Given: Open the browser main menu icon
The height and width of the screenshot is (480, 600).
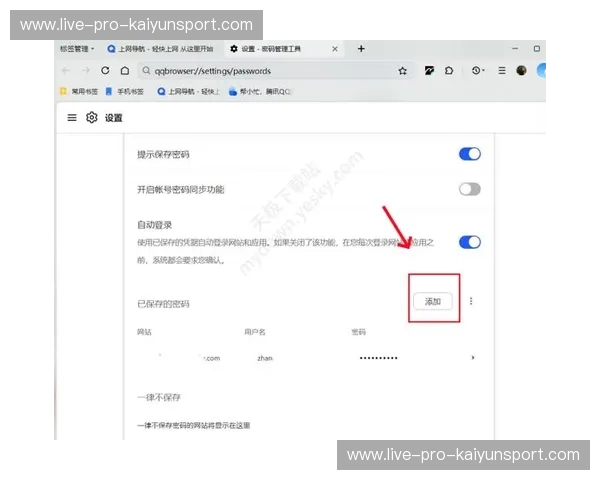Looking at the screenshot, I should 502,70.
